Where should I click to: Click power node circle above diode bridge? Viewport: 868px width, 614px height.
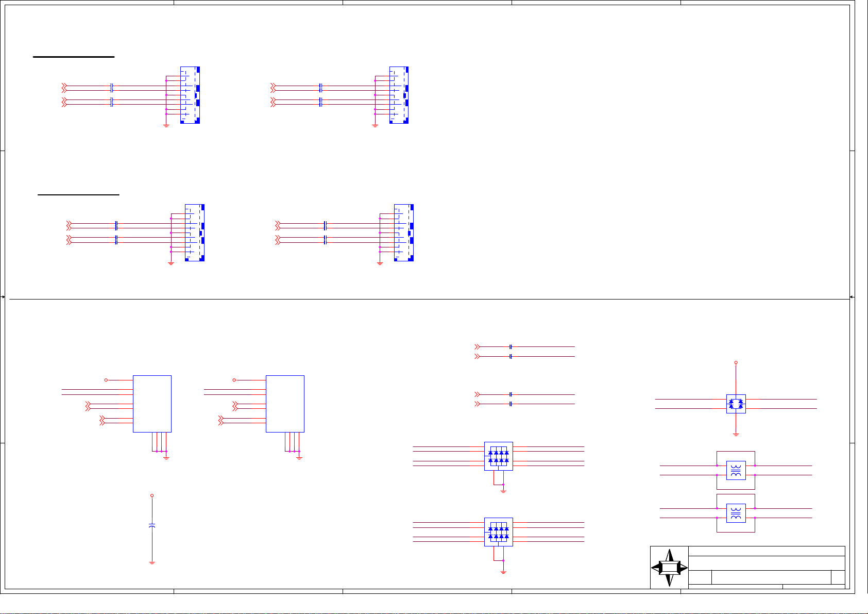pos(736,362)
